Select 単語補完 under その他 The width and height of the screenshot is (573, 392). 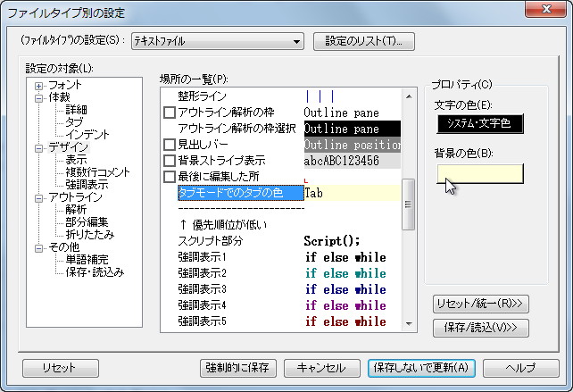coord(87,260)
